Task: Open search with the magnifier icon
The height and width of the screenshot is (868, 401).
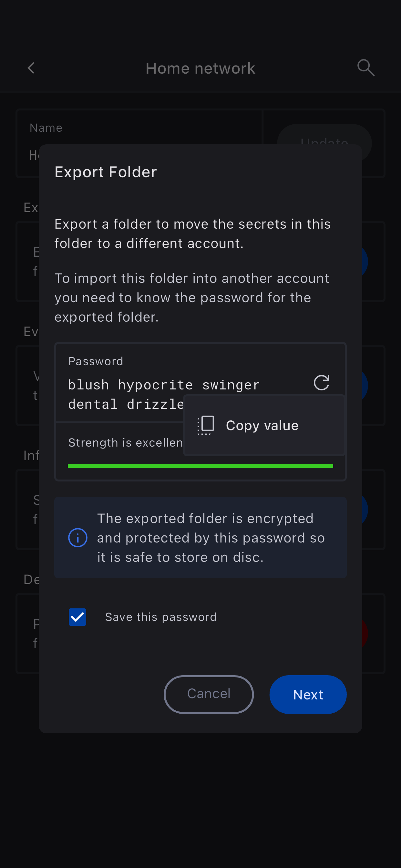Action: 365,68
